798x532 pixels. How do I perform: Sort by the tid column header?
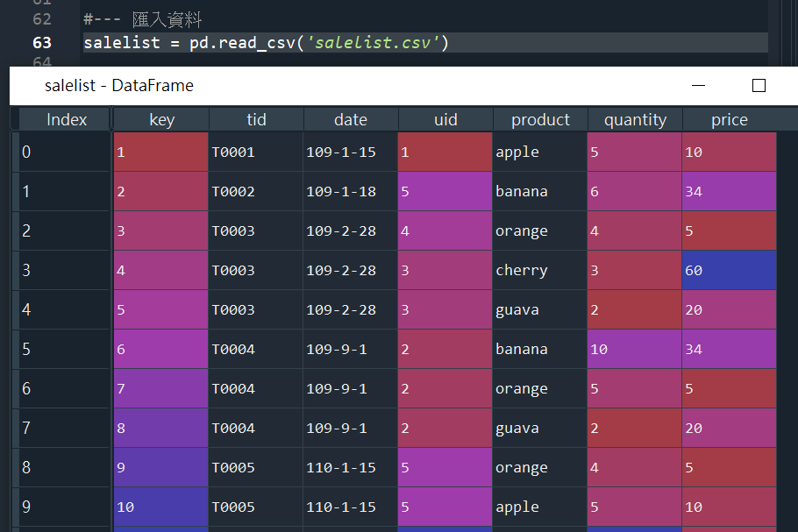[255, 119]
